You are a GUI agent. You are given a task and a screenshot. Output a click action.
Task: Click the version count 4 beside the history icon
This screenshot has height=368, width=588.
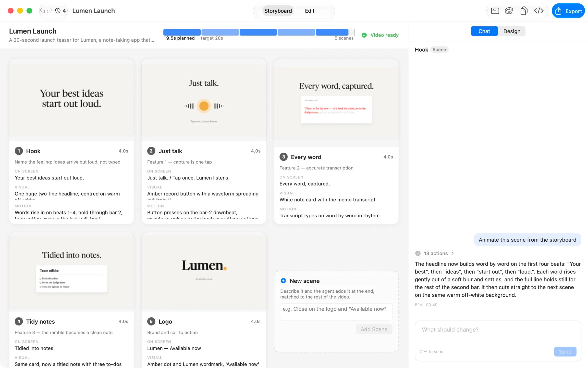pos(64,11)
